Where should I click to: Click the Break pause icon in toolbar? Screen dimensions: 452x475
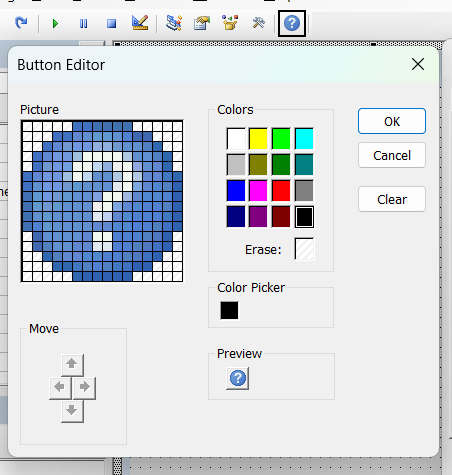(x=83, y=24)
